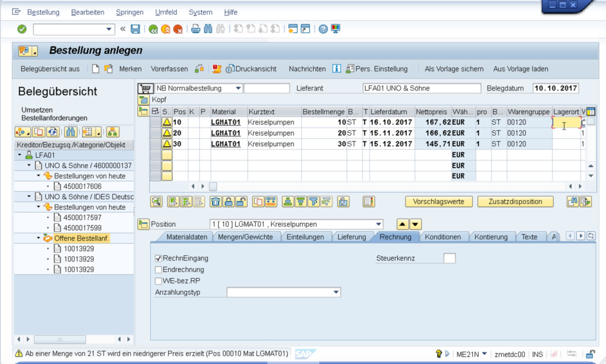
Task: Click the green checkmark Enter icon
Action: [x=22, y=29]
